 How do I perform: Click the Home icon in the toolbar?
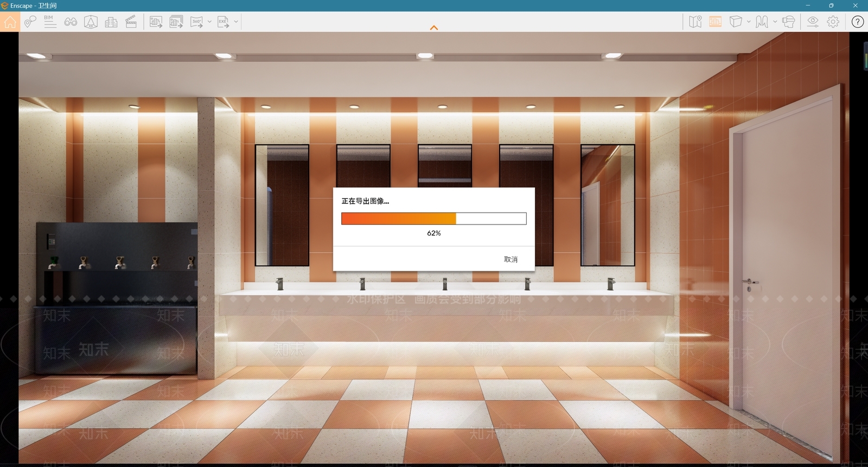click(x=10, y=22)
